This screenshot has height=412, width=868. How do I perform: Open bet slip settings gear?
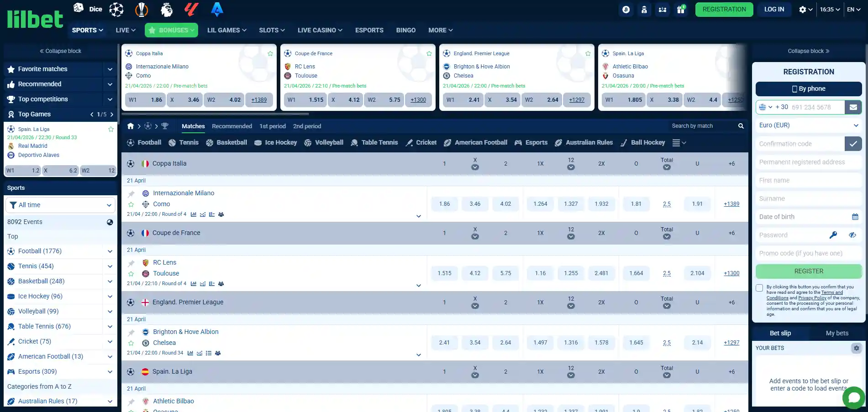(857, 348)
